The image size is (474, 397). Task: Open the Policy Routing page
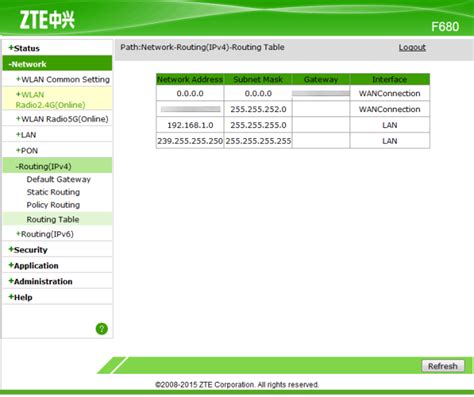click(x=53, y=205)
